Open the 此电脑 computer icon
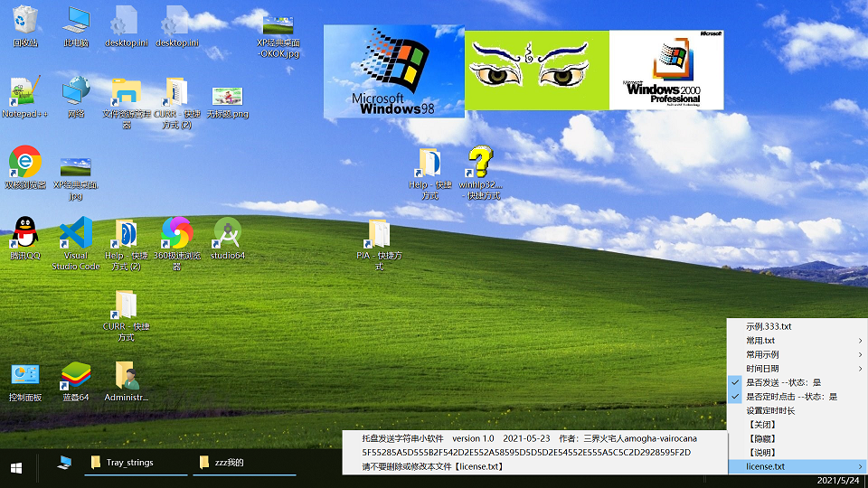Image resolution: width=868 pixels, height=488 pixels. click(x=76, y=26)
